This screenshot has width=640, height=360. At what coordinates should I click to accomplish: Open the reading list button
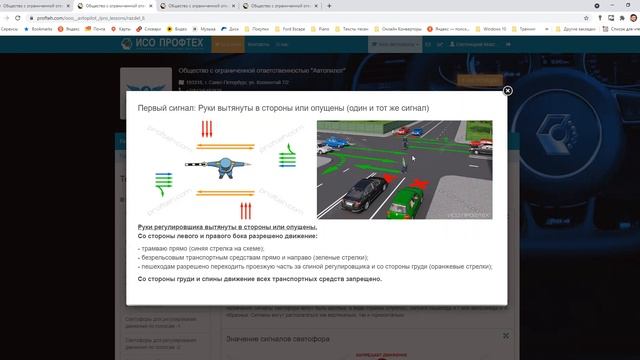pos(621,29)
